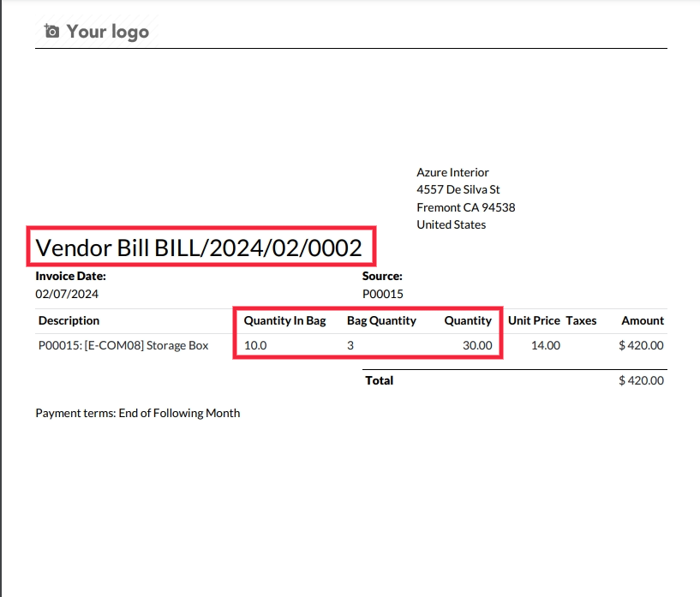
Task: Click the quantity value 30.00
Action: click(x=477, y=345)
